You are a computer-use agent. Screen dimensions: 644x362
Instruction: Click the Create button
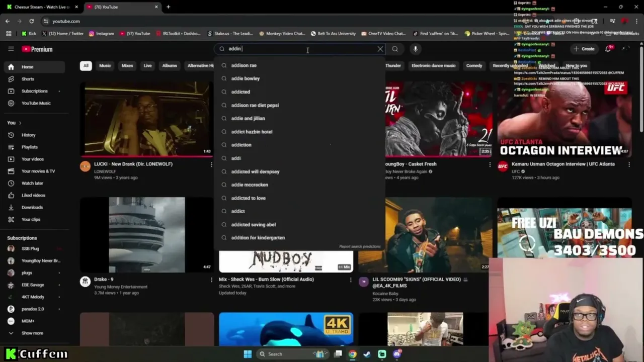584,49
